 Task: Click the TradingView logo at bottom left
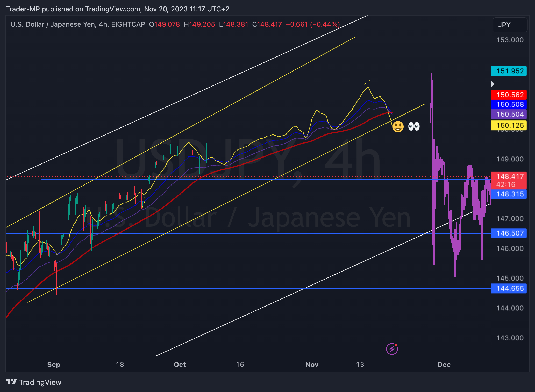tap(33, 382)
